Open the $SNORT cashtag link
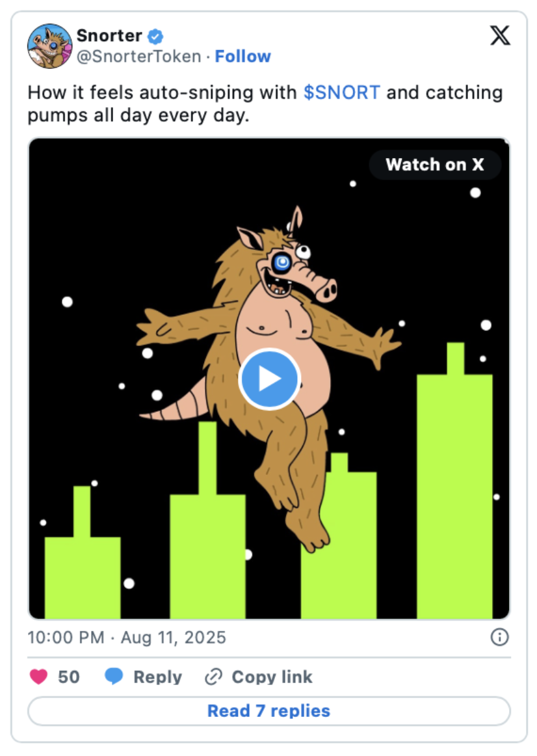537x756 pixels. coord(341,92)
